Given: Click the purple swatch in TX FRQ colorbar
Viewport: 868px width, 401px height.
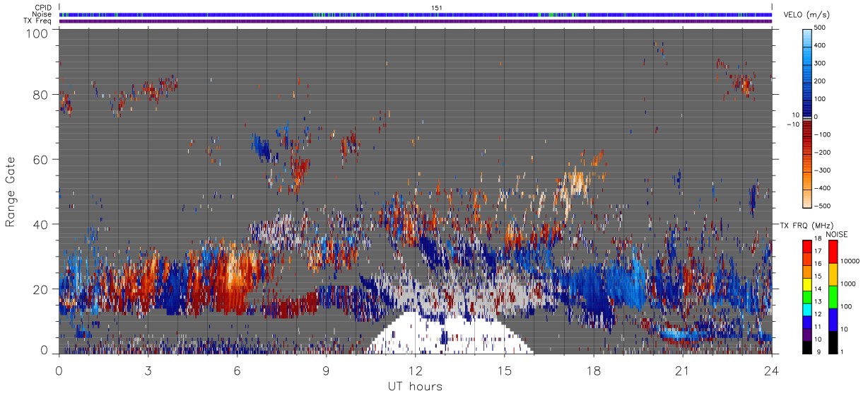Looking at the screenshot, I should point(807,333).
